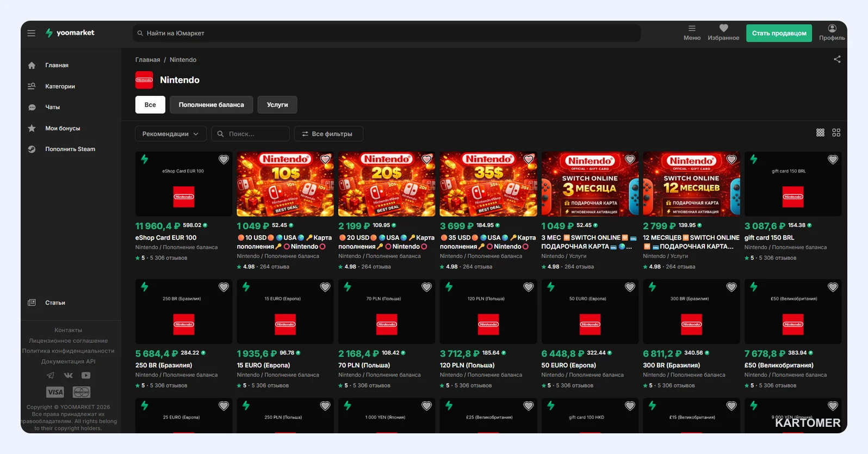Select the Все tab

coord(150,105)
